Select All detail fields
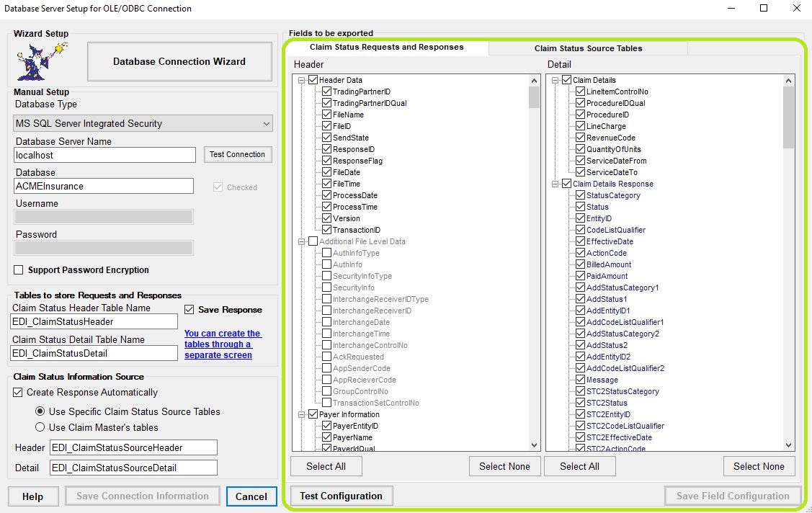Image resolution: width=812 pixels, height=513 pixels. (x=579, y=466)
